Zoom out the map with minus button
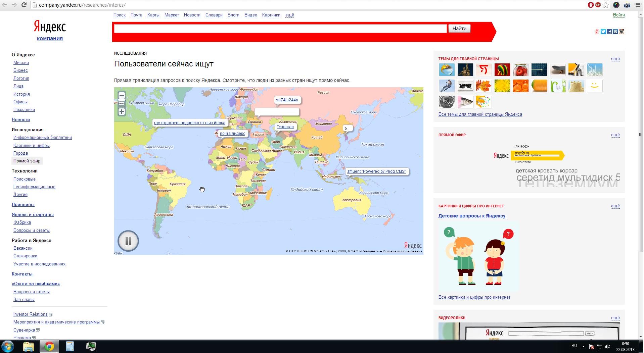Image resolution: width=644 pixels, height=353 pixels. (x=122, y=95)
